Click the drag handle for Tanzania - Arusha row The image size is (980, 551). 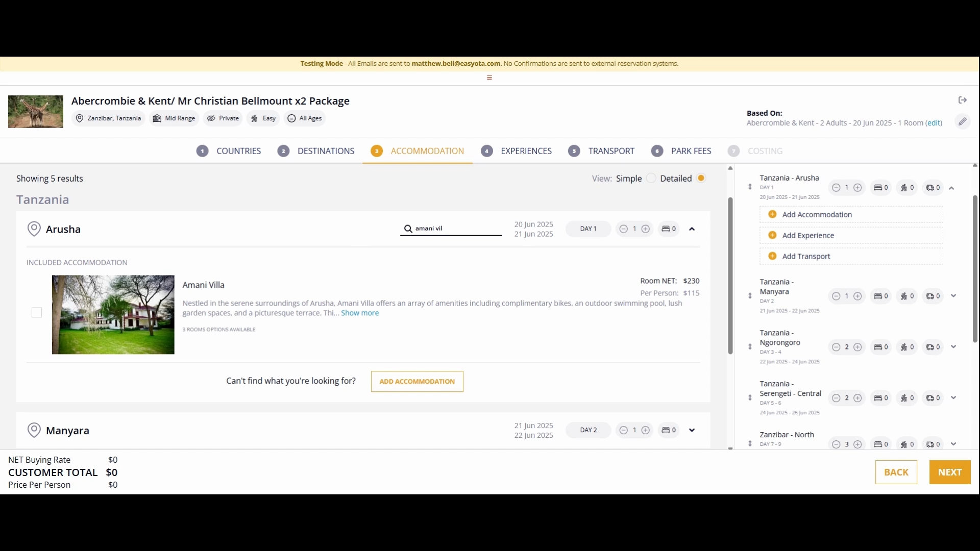[750, 187]
